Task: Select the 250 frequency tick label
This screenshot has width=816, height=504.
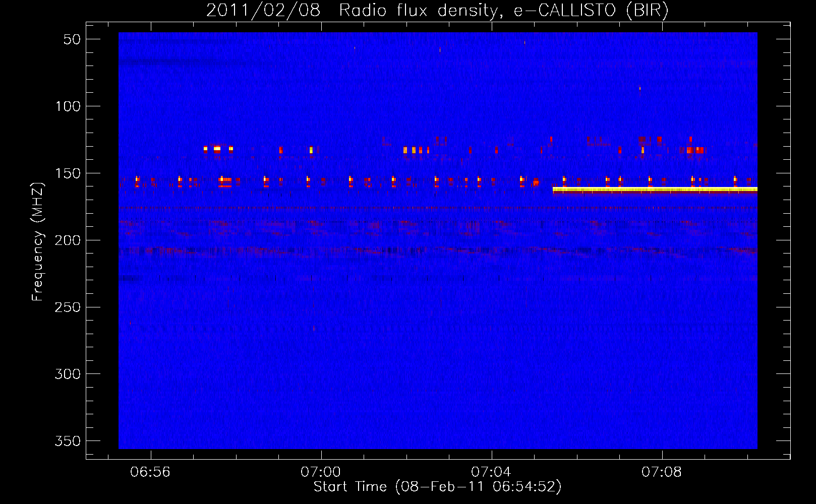Action: [x=68, y=307]
